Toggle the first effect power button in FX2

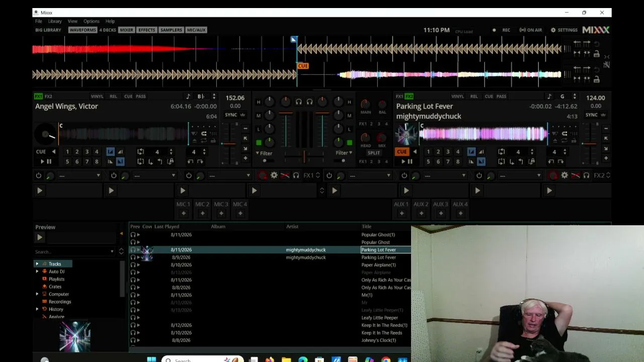pos(329,175)
